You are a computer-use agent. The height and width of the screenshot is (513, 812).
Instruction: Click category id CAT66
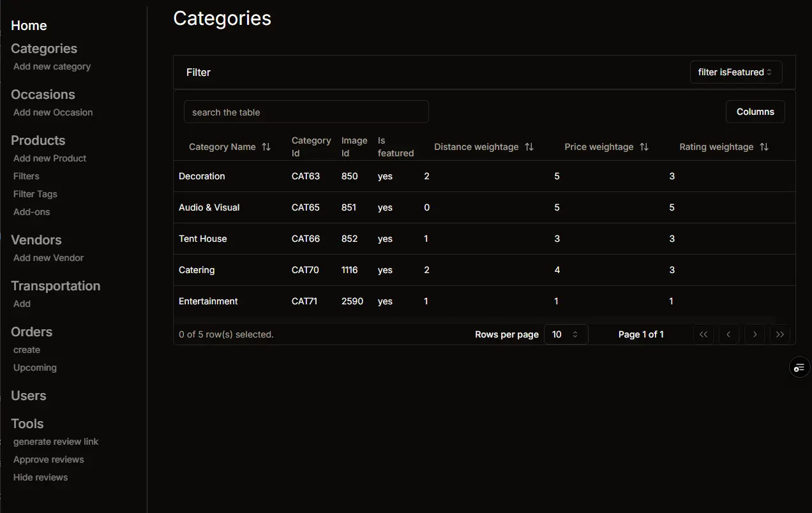point(305,239)
